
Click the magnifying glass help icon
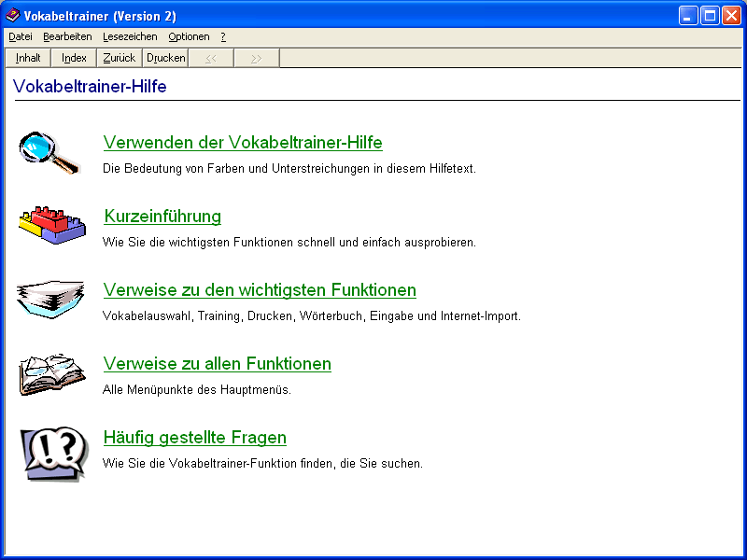[x=49, y=153]
